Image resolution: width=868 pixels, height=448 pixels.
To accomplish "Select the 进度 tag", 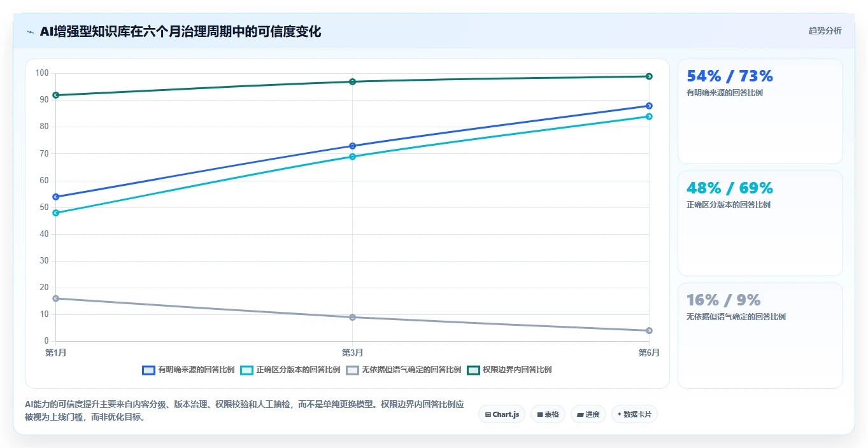I will [588, 414].
